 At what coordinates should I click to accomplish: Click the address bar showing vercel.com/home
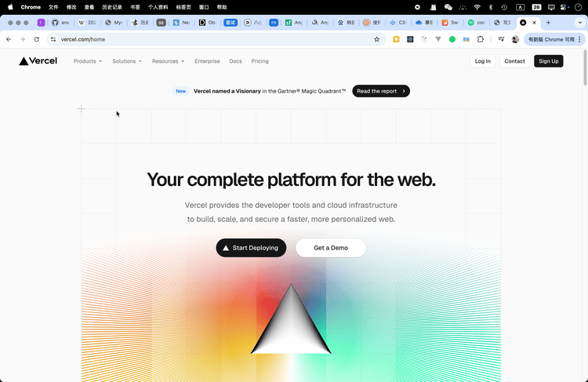pos(216,39)
